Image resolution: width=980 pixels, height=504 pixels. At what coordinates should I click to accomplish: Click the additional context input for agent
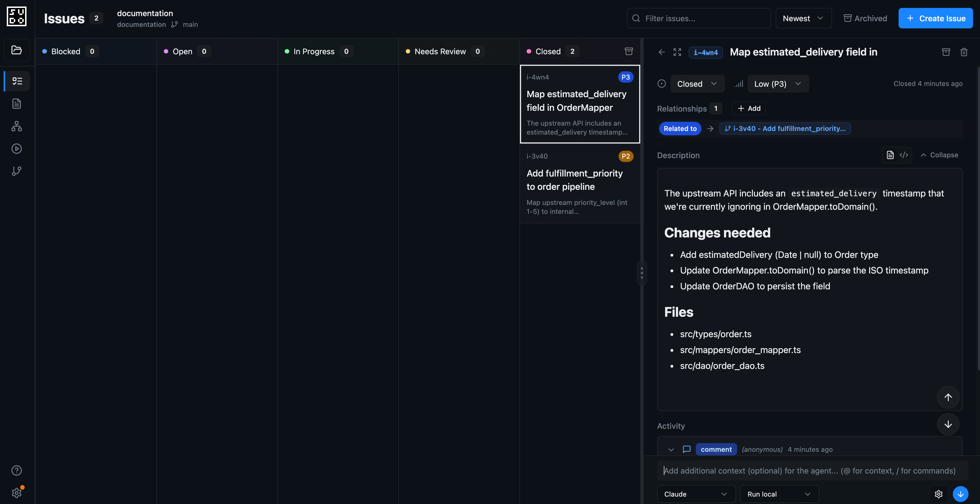[x=813, y=470]
